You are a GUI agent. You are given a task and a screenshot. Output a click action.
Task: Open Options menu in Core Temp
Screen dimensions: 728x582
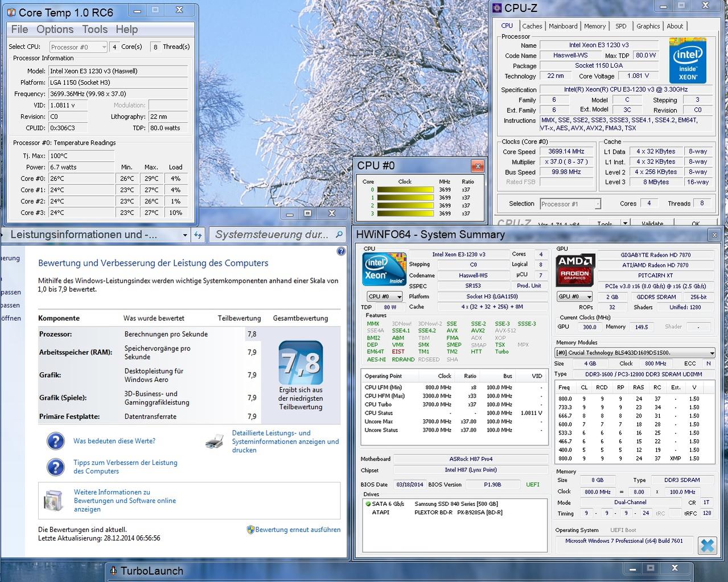pos(55,30)
